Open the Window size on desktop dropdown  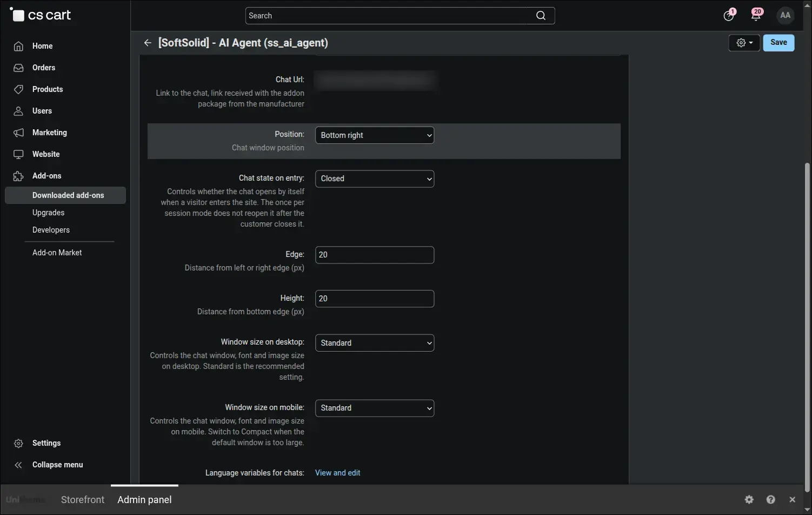pyautogui.click(x=375, y=343)
